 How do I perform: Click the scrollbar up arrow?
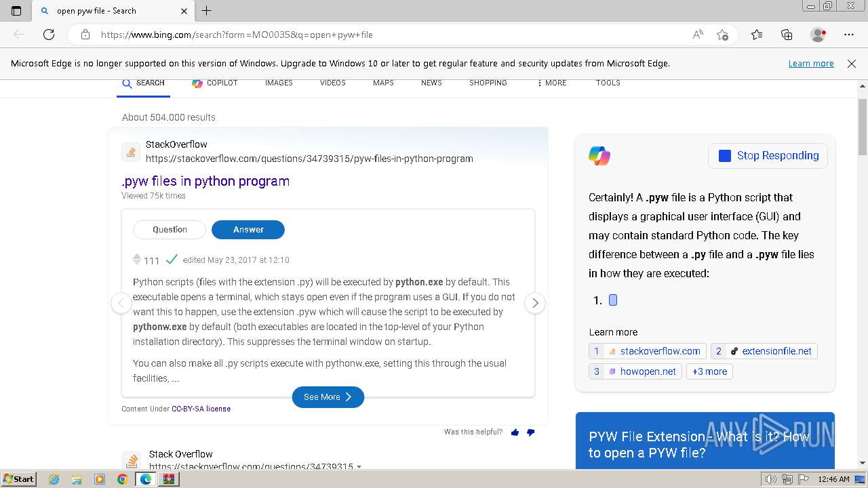[863, 86]
